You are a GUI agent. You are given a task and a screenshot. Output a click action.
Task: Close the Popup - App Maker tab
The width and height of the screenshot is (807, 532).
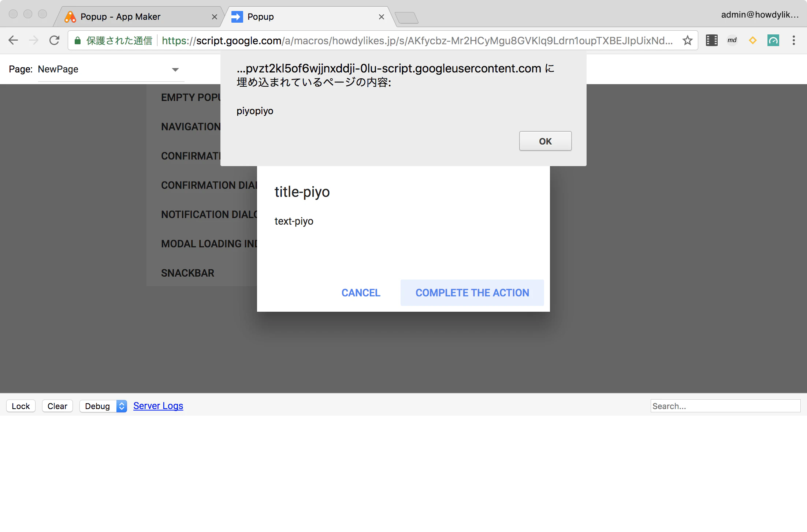point(214,17)
